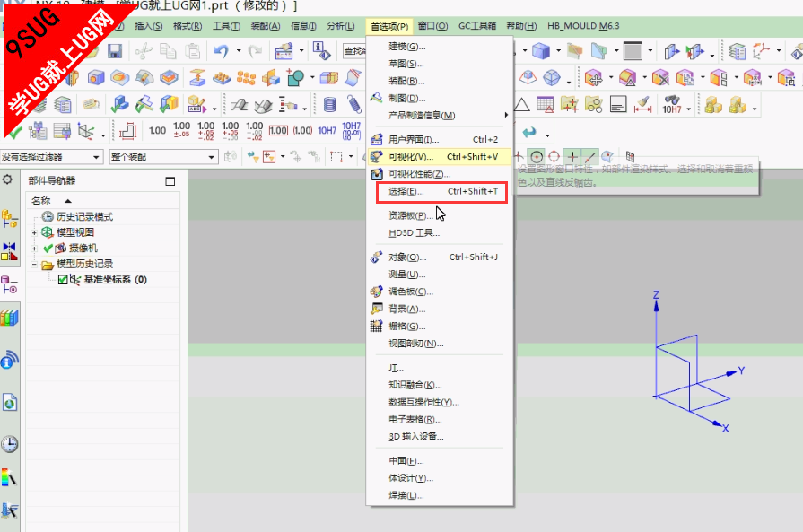This screenshot has height=532, width=803.
Task: Open the 10H7 binoculars dropdown arrow
Action: point(689,109)
